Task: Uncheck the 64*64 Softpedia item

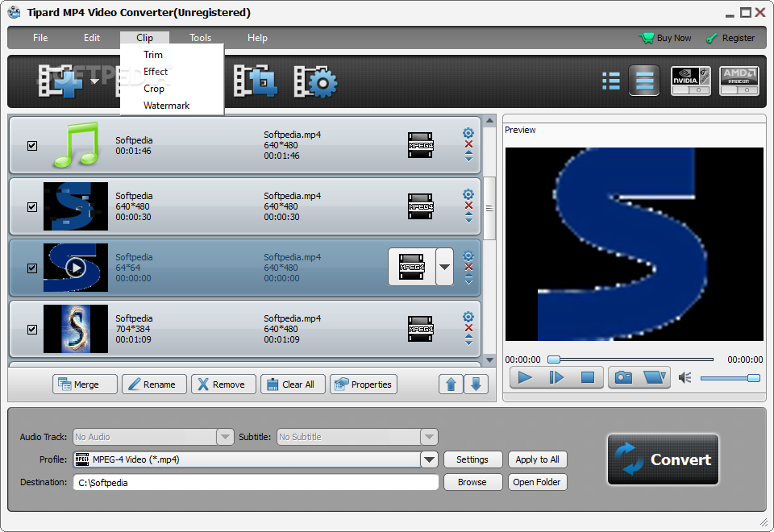Action: click(x=32, y=268)
